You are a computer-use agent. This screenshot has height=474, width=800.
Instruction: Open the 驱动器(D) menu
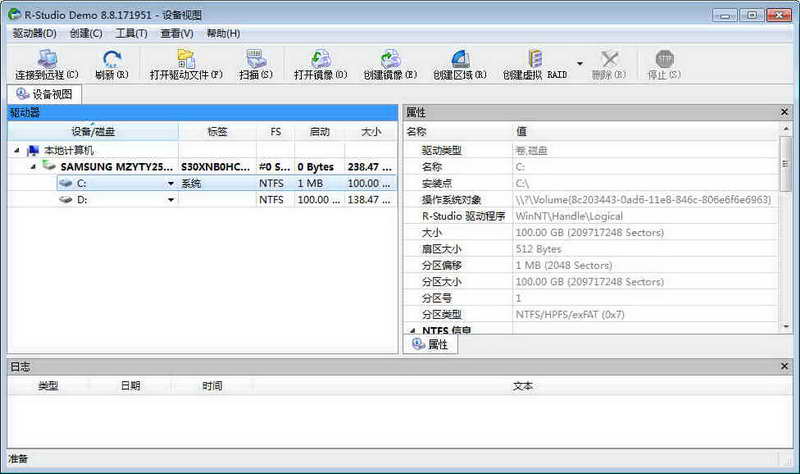pyautogui.click(x=34, y=33)
